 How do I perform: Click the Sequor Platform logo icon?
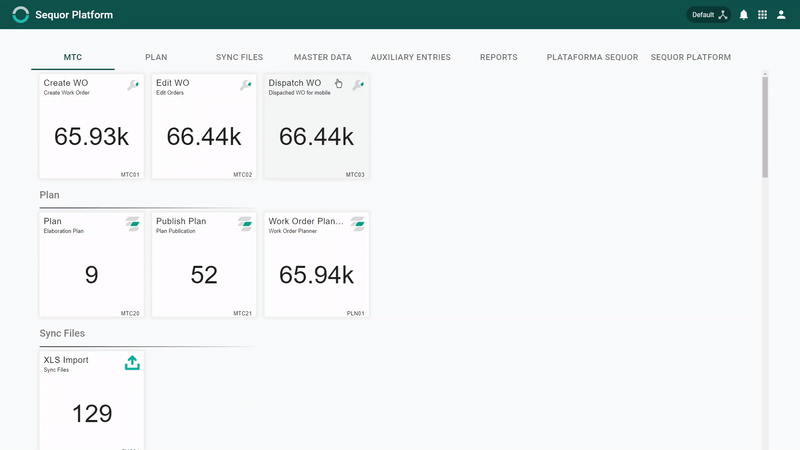click(x=20, y=14)
